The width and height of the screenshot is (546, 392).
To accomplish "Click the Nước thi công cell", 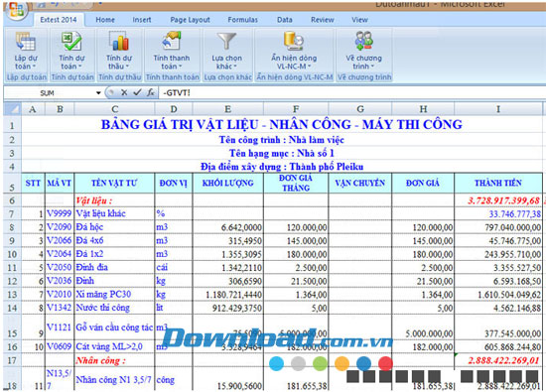I will click(x=114, y=308).
